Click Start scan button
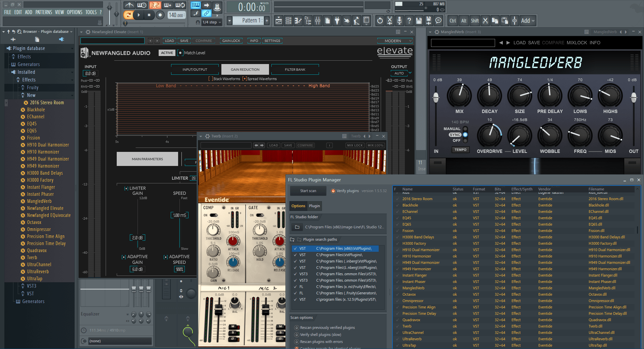This screenshot has height=349, width=644. coord(308,191)
